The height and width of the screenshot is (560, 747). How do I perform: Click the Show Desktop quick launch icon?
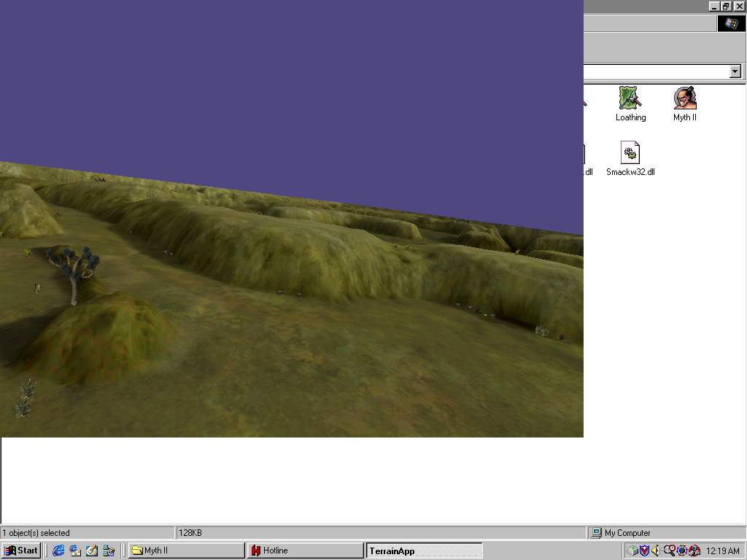pos(92,551)
